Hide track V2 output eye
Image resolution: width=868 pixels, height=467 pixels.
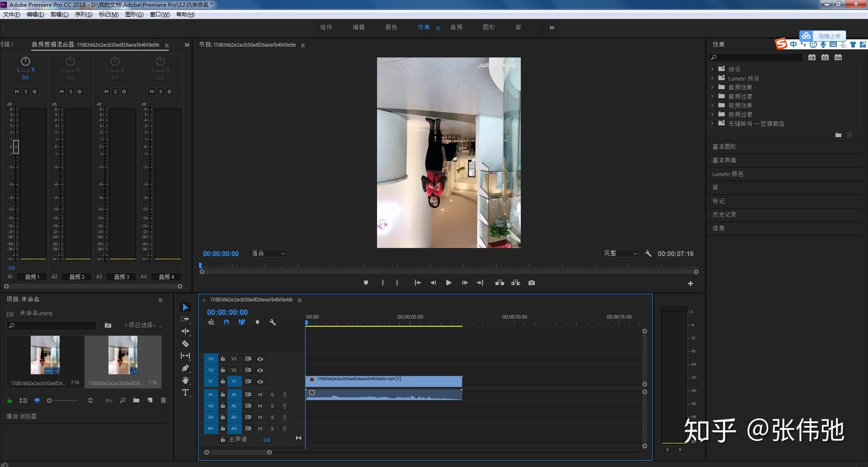pos(260,370)
